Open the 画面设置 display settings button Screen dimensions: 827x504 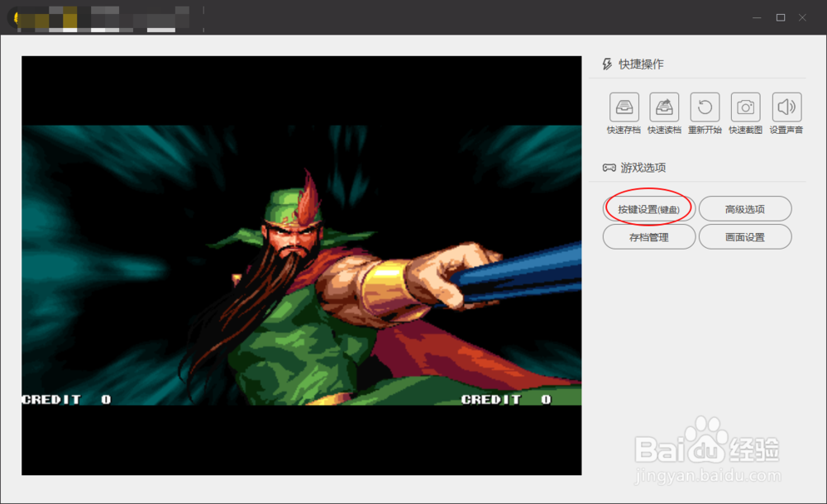(x=745, y=237)
